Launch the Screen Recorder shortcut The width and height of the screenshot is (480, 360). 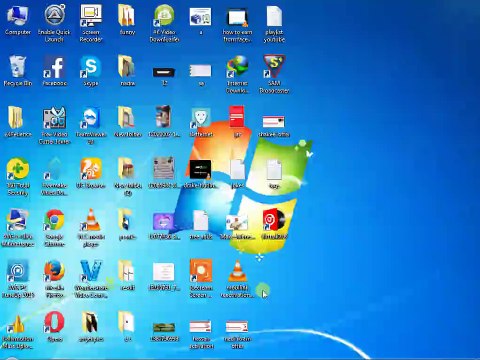pos(91,23)
